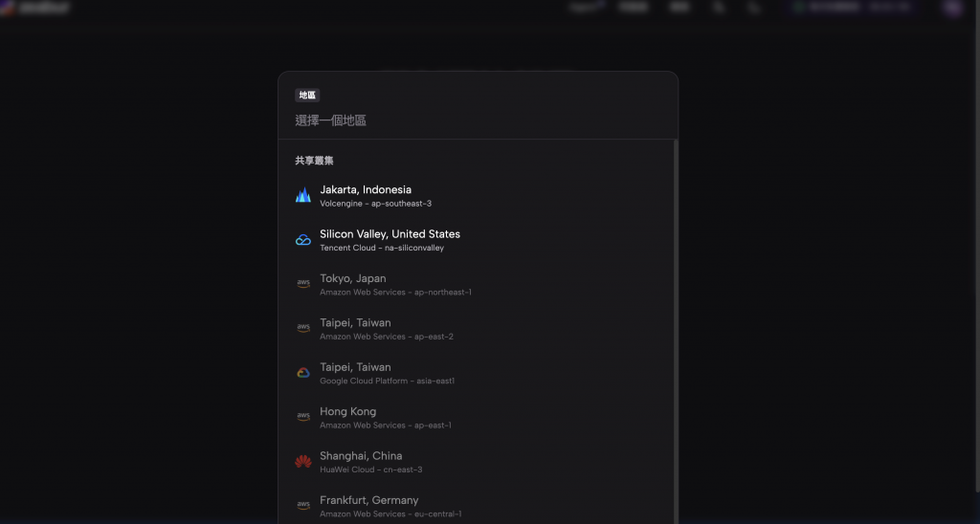
Task: Pick the Frankfurt, Germany region
Action: pyautogui.click(x=477, y=506)
